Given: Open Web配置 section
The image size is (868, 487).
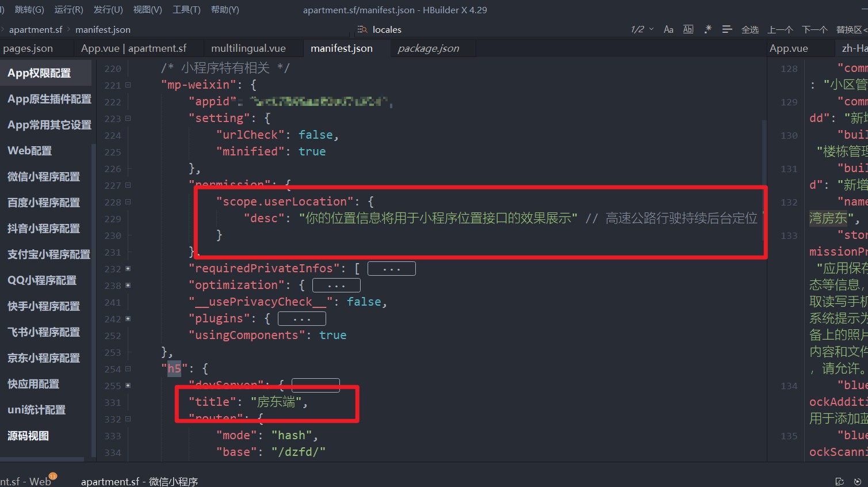Looking at the screenshot, I should pos(45,151).
